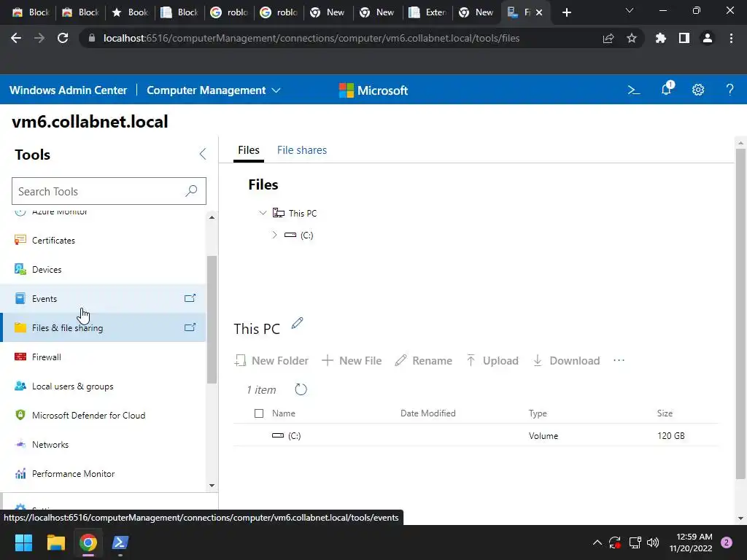Click the bookmark star in address bar
Screen dimensions: 747x560
click(x=631, y=38)
